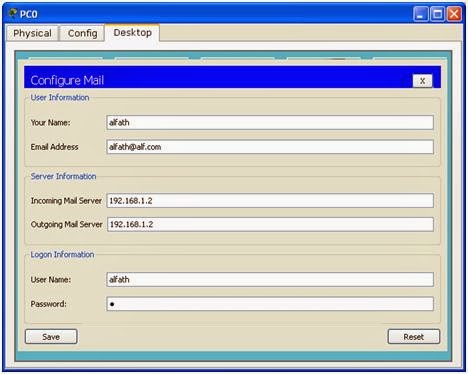
Task: Click the PC0 title bar icon
Action: [x=13, y=14]
